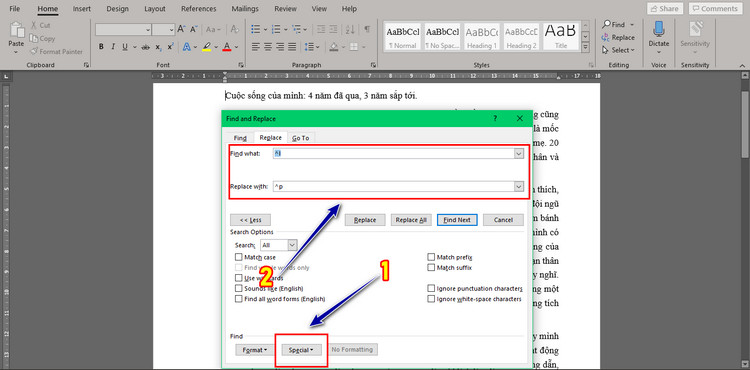Viewport: 750px width, 370px height.
Task: Enable Find all word forms checkbox
Action: point(239,299)
